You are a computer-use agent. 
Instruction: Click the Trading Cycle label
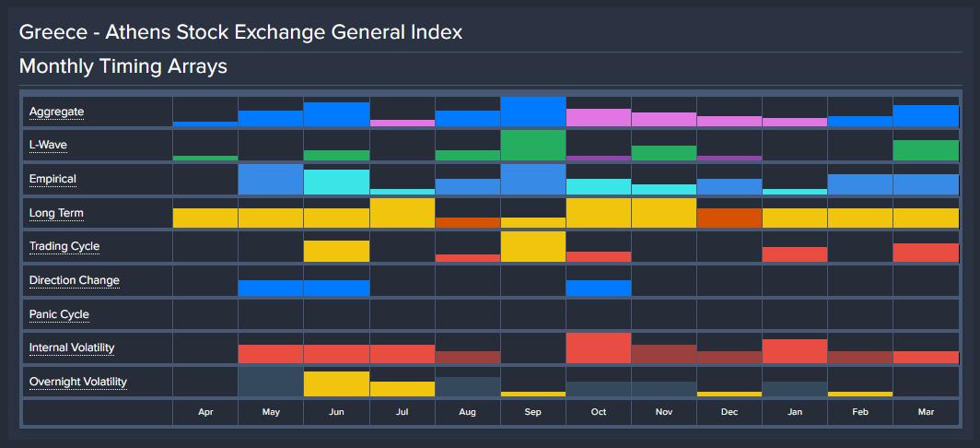point(64,246)
